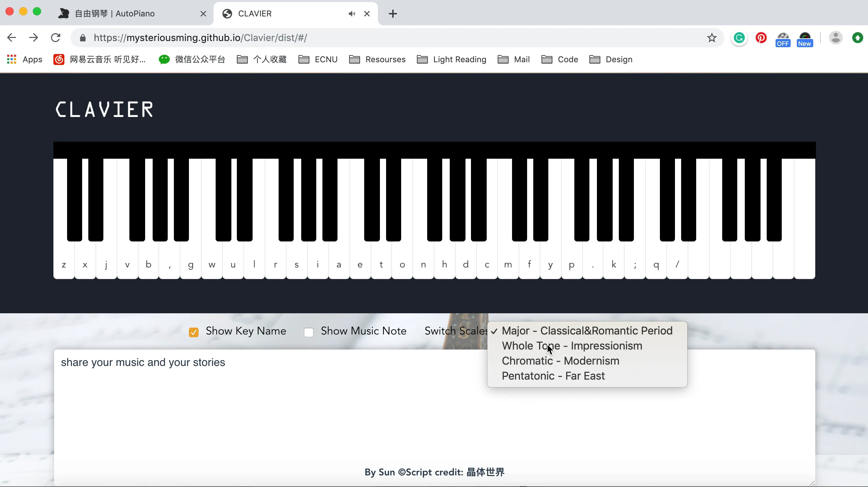Viewport: 868px width, 487px height.
Task: Open the extension marked OFF
Action: click(x=783, y=38)
